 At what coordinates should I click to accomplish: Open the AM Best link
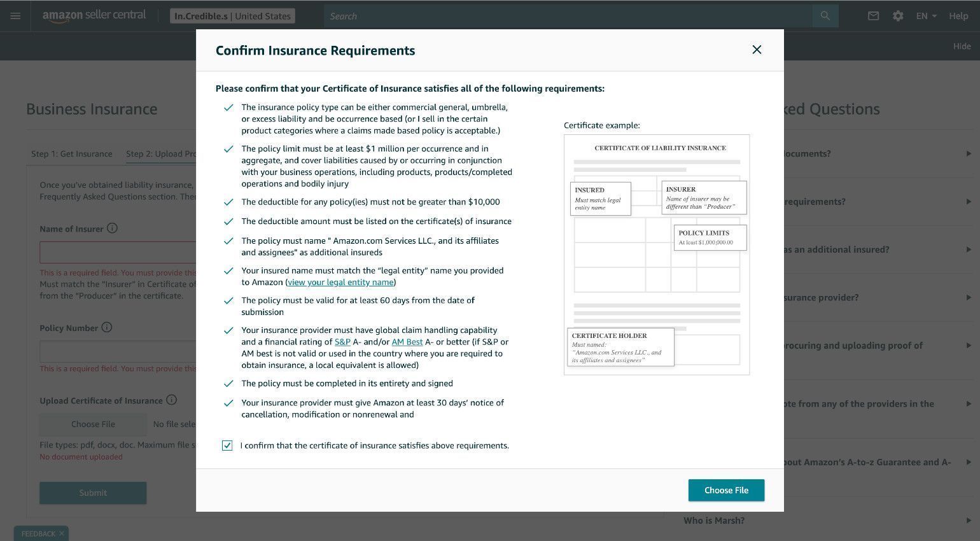[407, 342]
